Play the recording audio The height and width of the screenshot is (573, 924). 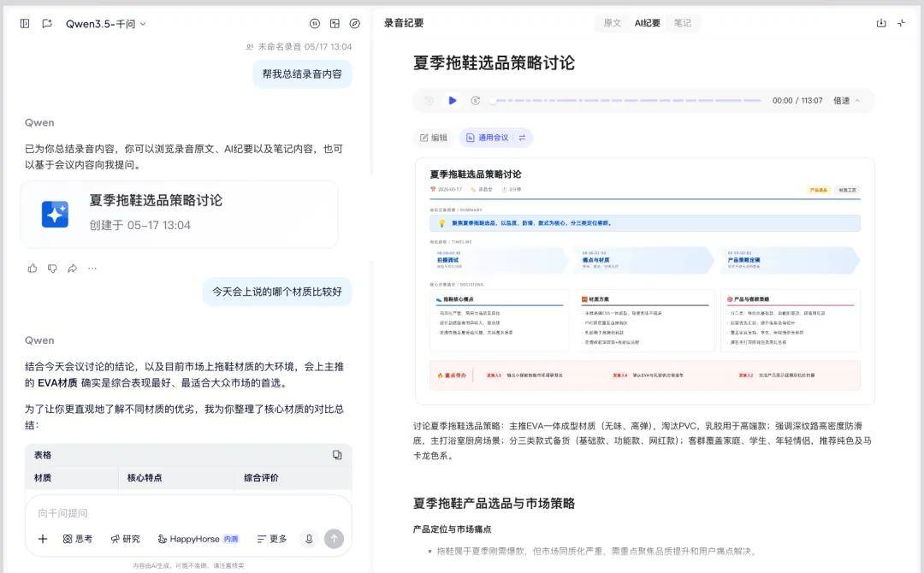452,101
